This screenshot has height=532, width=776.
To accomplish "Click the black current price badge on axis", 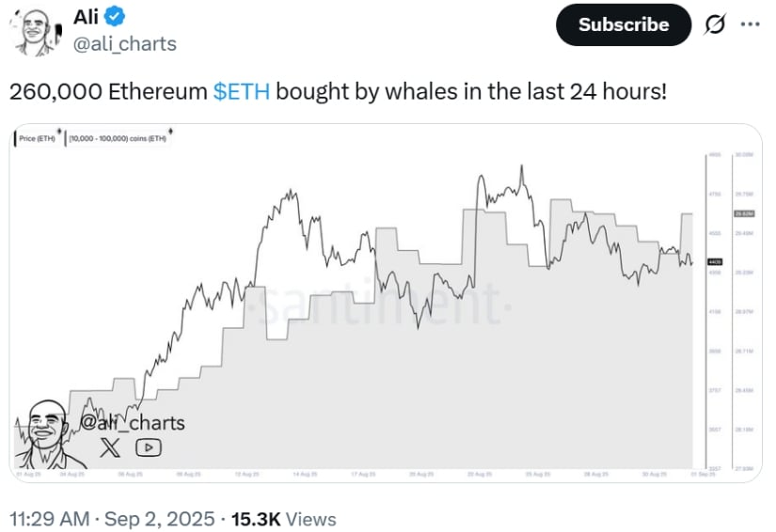I will pyautogui.click(x=715, y=261).
